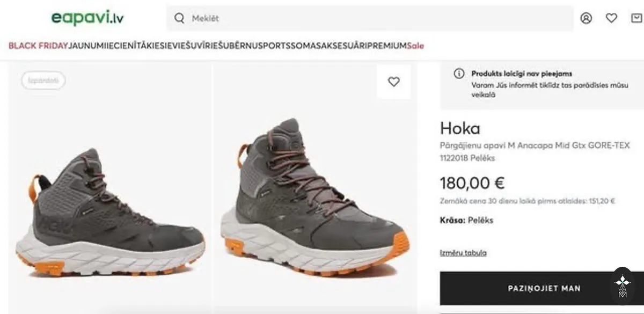This screenshot has width=644, height=314.
Task: Open the shopping bag icon
Action: click(636, 18)
